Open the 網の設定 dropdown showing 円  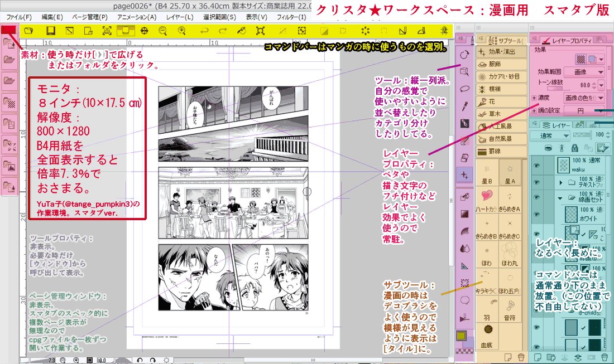coord(584,110)
